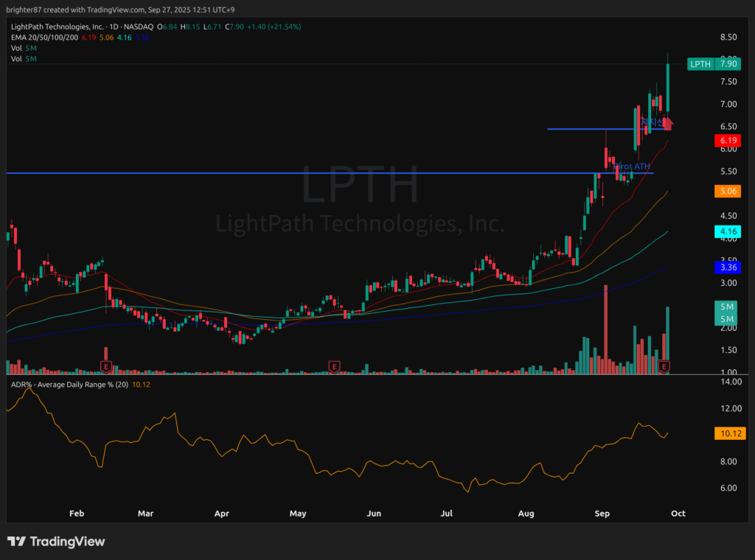
Task: Click the high price H8.15 value
Action: 190,27
